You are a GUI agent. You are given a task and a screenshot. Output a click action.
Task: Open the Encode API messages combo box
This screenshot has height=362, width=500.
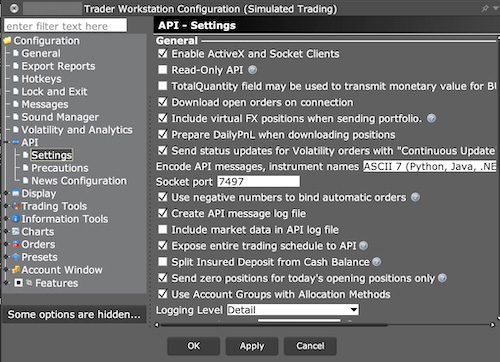tap(430, 166)
